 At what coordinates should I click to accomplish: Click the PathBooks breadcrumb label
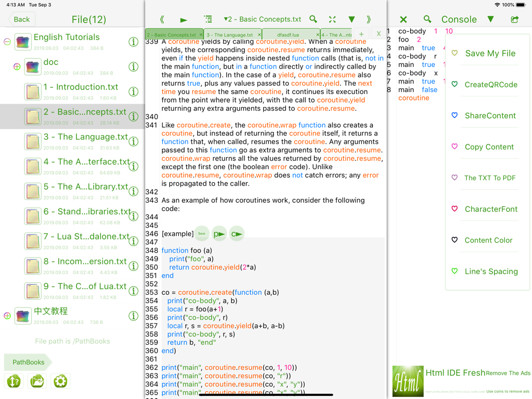28,362
